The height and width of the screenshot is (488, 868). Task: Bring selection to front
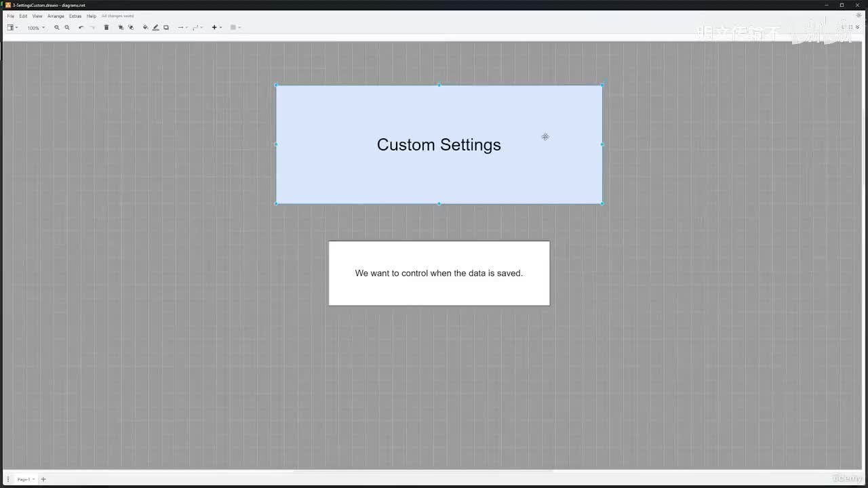pyautogui.click(x=121, y=28)
